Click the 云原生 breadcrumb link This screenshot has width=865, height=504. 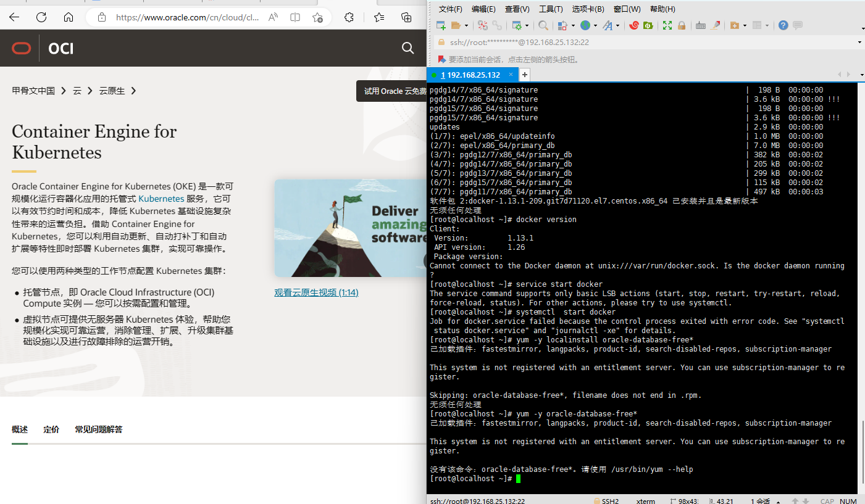point(112,91)
